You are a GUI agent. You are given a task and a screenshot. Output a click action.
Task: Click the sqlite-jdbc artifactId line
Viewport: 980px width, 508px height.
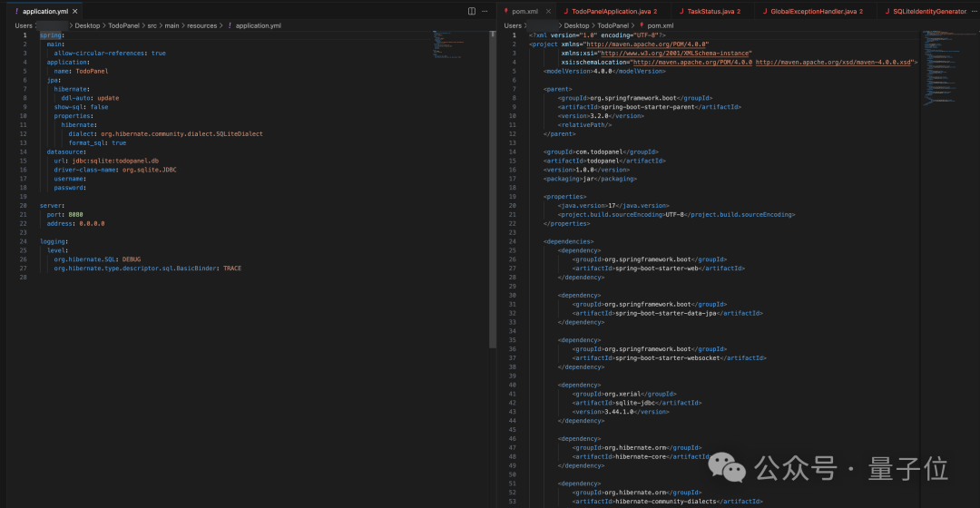pyautogui.click(x=637, y=403)
